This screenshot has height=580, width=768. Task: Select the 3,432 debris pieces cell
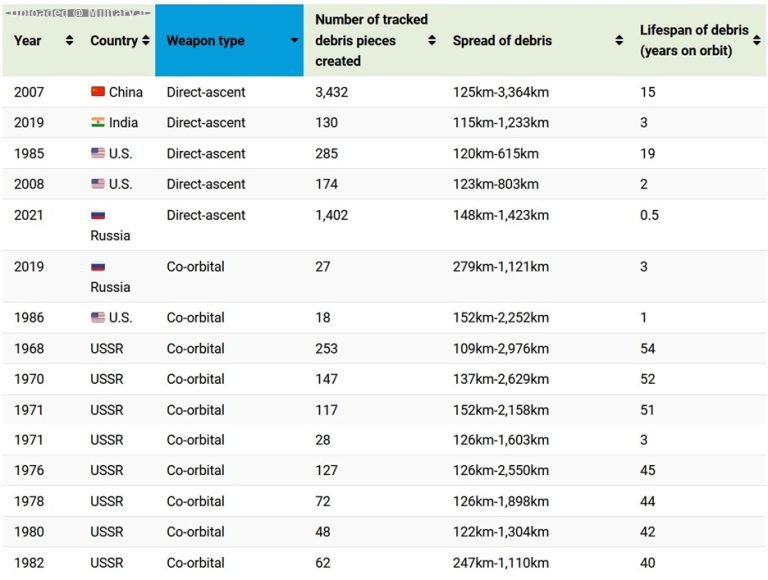click(x=332, y=92)
